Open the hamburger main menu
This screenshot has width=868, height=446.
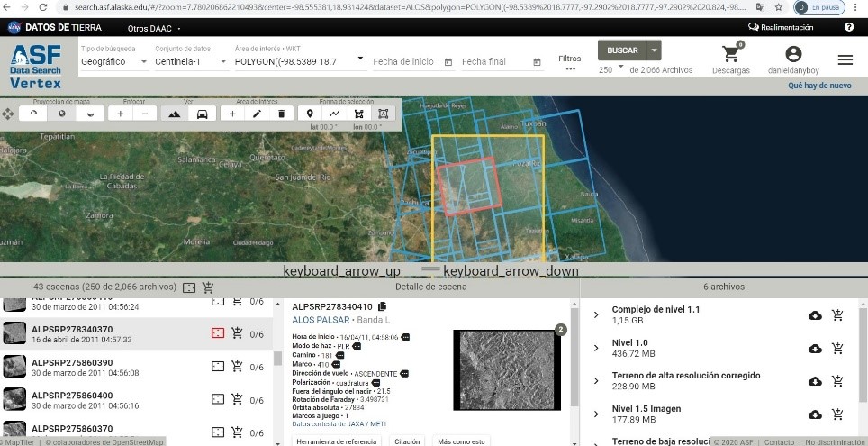[x=845, y=59]
